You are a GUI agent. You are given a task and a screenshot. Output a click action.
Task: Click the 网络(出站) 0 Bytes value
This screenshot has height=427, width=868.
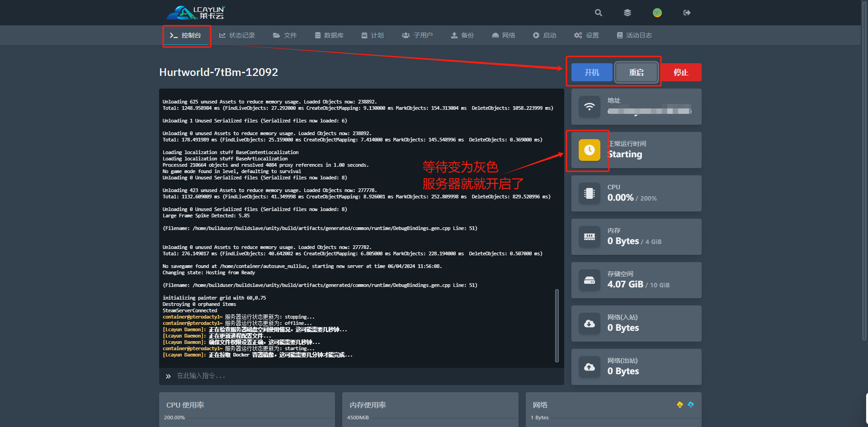tap(623, 371)
